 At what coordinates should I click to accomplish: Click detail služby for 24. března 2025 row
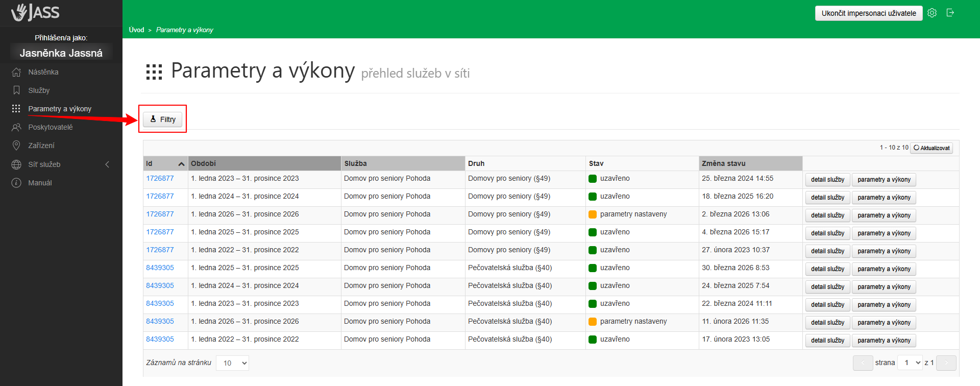coord(827,287)
